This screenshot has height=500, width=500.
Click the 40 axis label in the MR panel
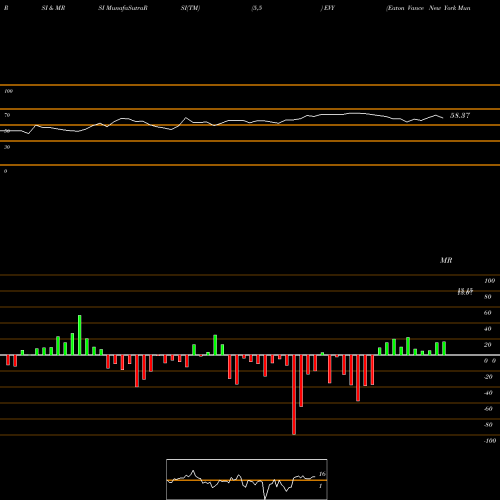pos(487,329)
